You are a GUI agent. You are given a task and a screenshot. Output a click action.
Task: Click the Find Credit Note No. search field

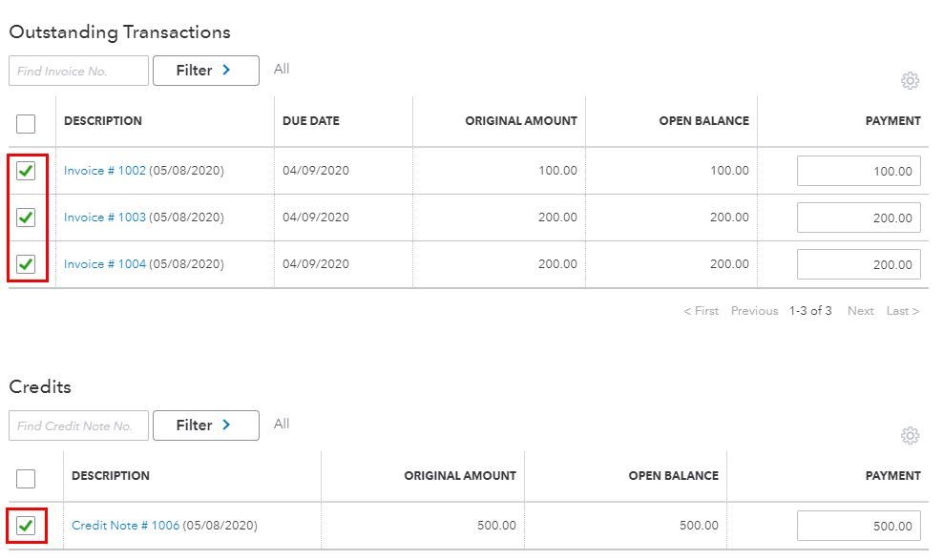point(78,425)
